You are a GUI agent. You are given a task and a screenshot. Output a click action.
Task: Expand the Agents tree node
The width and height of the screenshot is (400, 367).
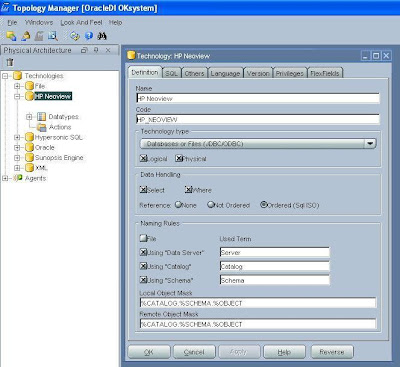[5, 178]
